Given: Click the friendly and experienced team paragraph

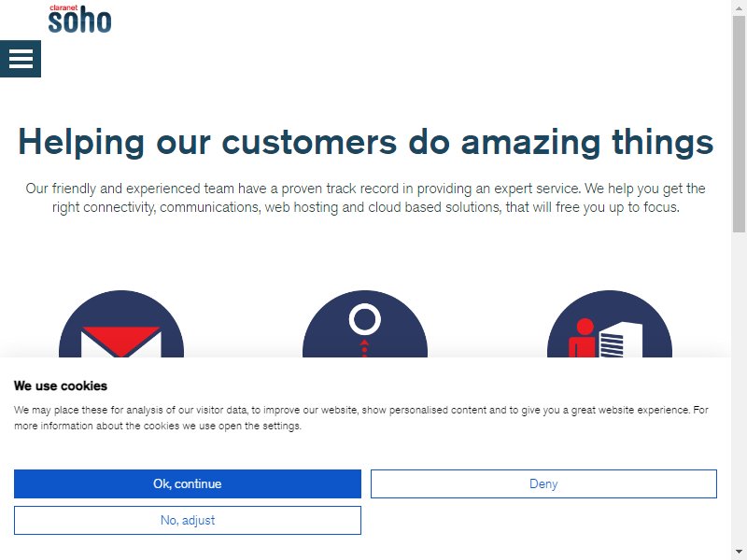Looking at the screenshot, I should [x=365, y=198].
